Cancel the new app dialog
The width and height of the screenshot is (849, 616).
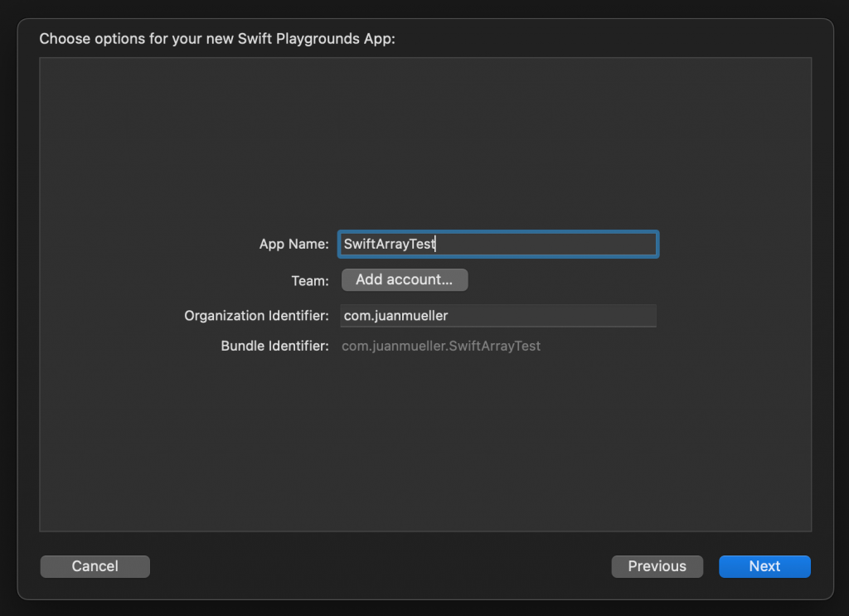point(95,566)
